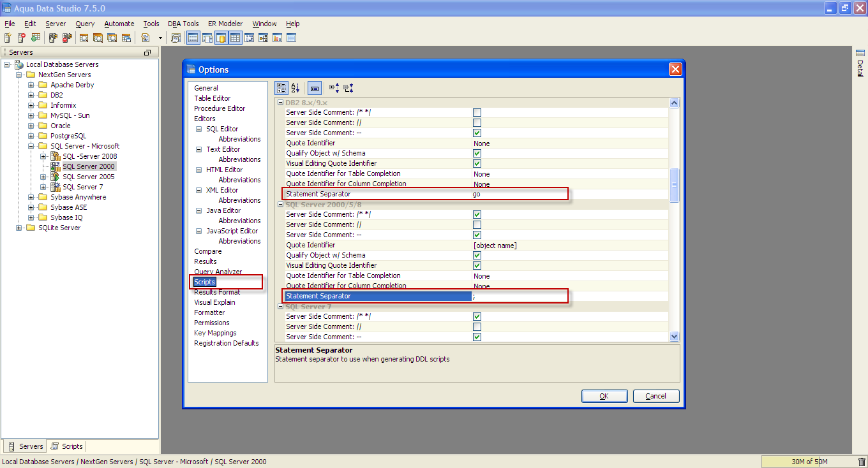Click the table grid with green dot icon
Viewport: 868px width, 468px height.
36,38
